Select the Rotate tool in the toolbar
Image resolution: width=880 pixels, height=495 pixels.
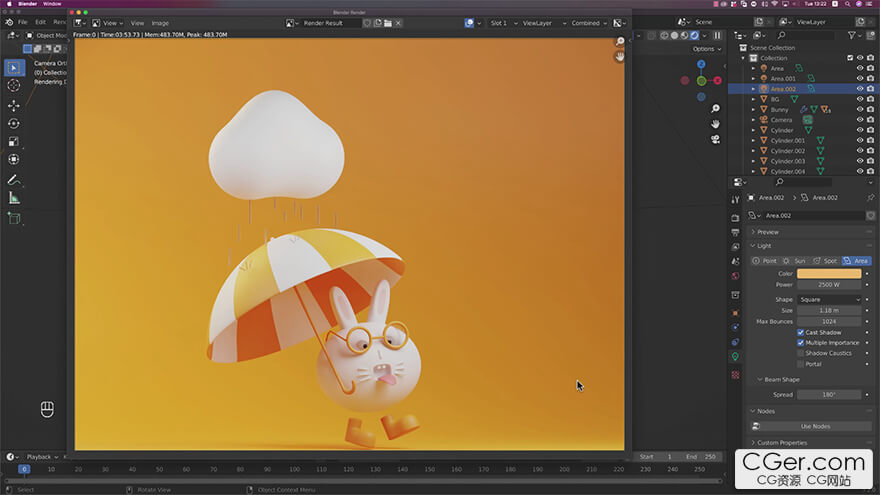coord(14,123)
